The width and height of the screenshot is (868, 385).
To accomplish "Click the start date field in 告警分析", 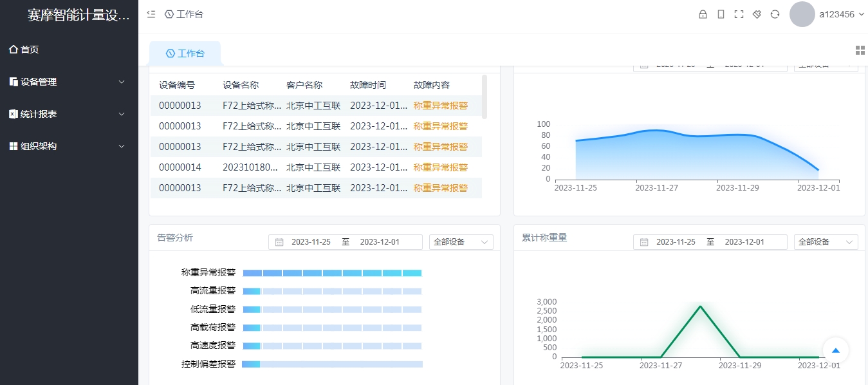I will point(312,241).
